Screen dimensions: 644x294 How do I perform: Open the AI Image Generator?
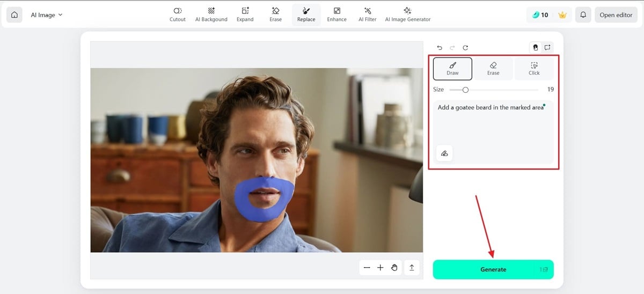pyautogui.click(x=408, y=15)
